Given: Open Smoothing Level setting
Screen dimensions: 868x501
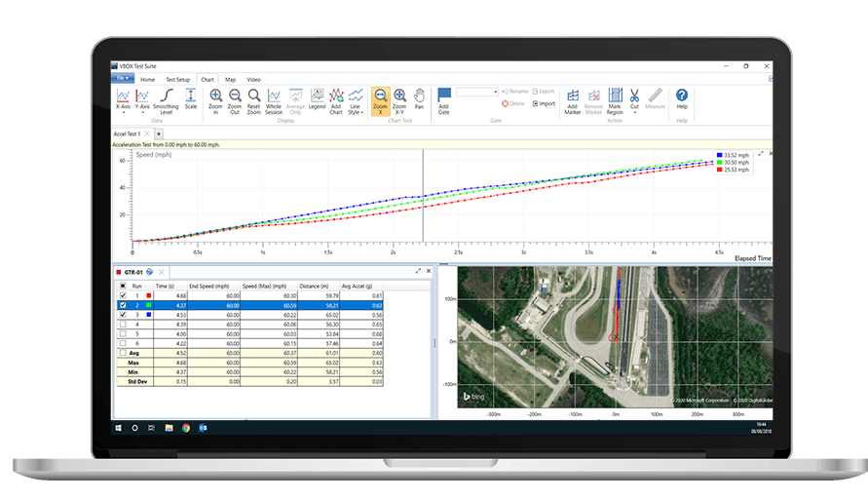Looking at the screenshot, I should click(x=166, y=96).
